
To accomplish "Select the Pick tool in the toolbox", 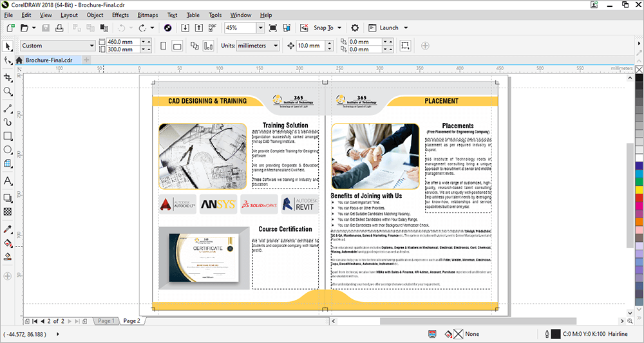I will click(x=7, y=46).
